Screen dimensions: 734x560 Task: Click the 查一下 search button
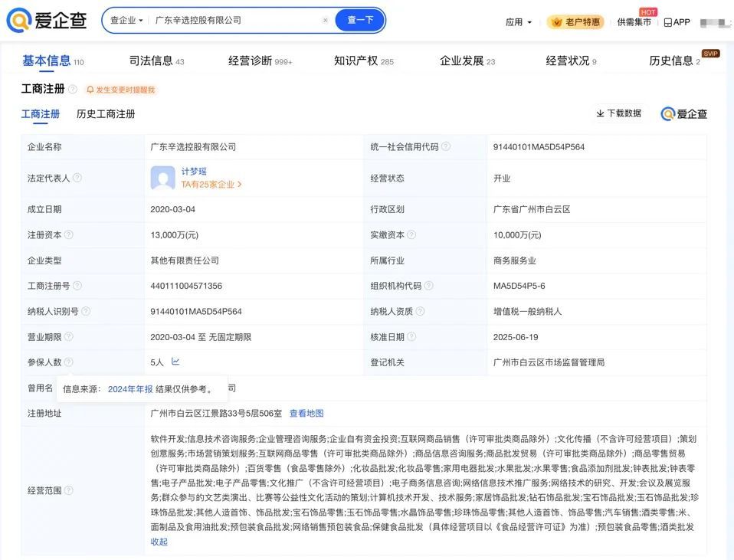pyautogui.click(x=360, y=20)
